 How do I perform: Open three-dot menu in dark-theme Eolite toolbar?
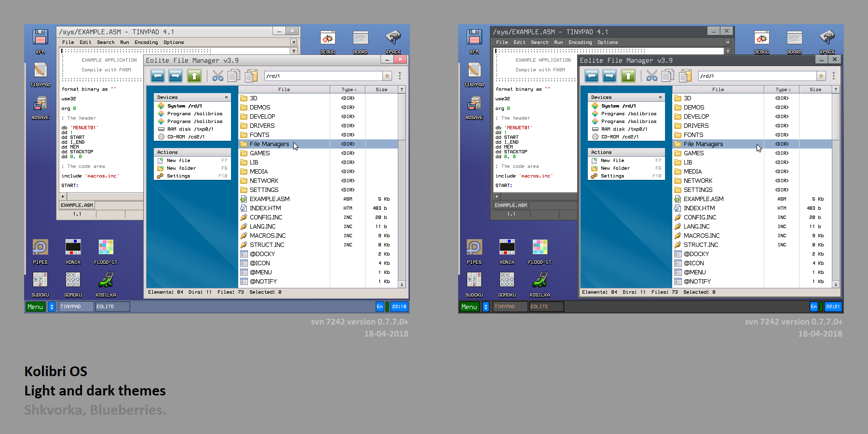click(x=834, y=76)
